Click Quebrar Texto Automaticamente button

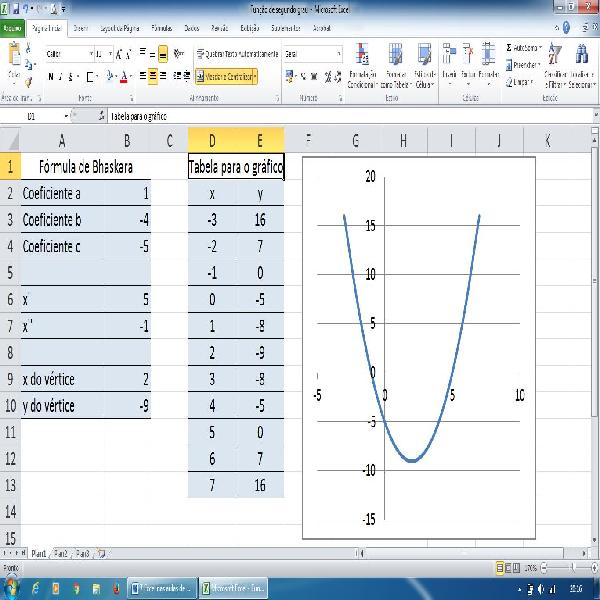237,54
